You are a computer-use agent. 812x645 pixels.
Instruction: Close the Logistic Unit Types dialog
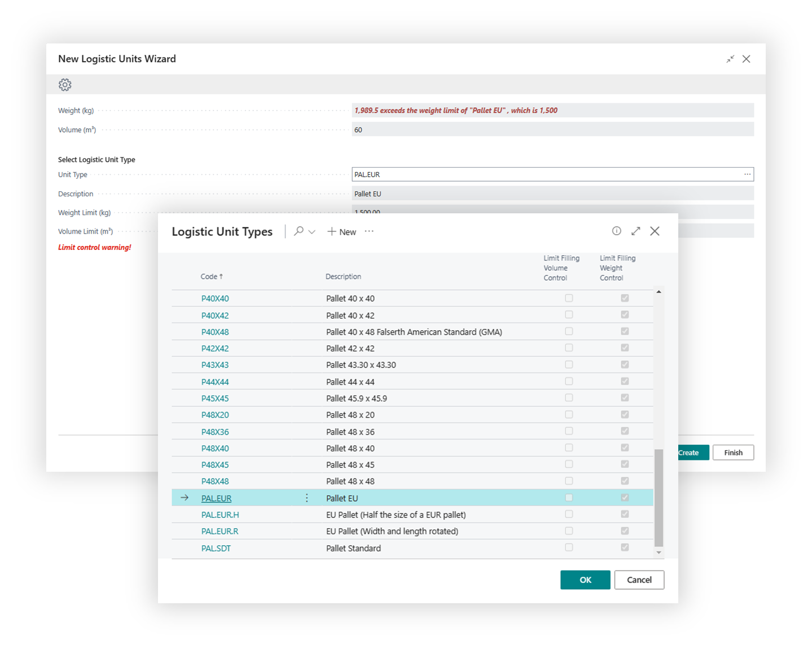coord(655,231)
